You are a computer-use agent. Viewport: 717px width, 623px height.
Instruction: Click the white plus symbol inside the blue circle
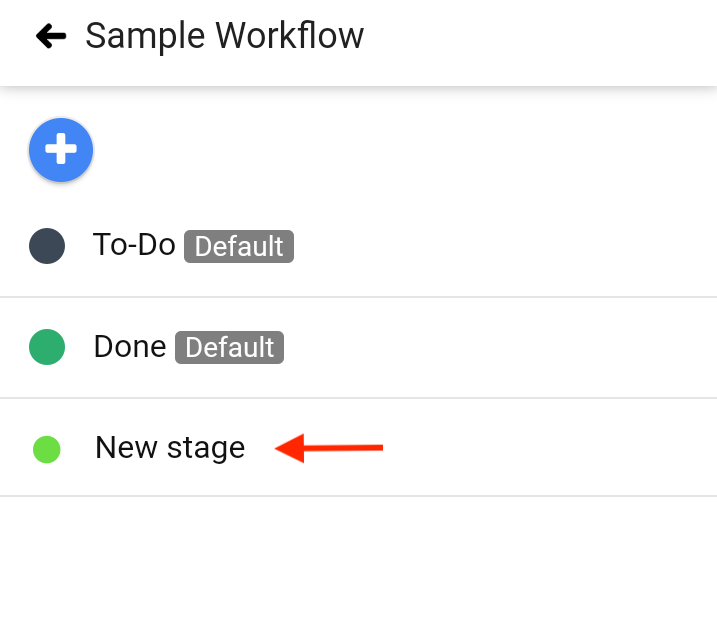coord(61,149)
